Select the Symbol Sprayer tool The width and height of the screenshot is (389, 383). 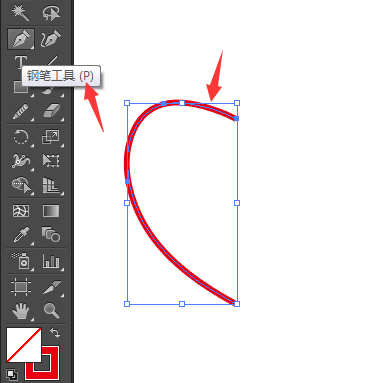click(x=21, y=261)
